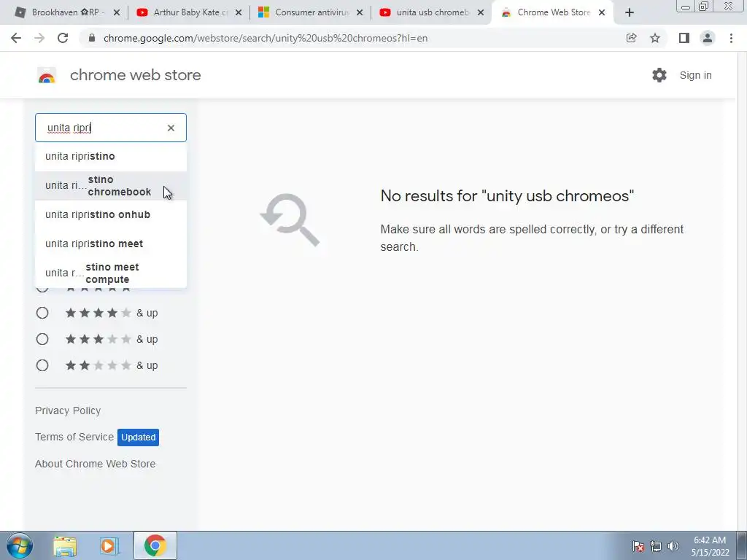Close the unita usb chromebook tab

tap(481, 12)
